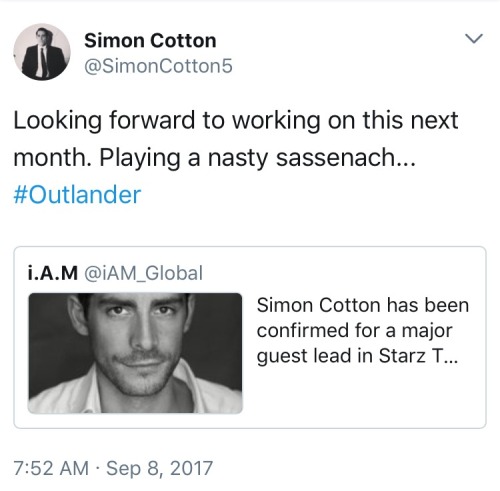This screenshot has height=491, width=500.
Task: Expand the tweet options chevron
Action: [474, 38]
